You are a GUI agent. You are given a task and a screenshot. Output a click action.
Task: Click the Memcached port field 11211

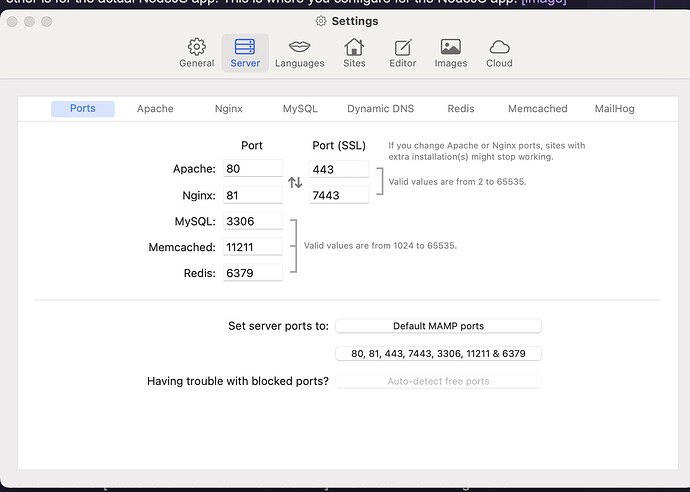click(253, 247)
